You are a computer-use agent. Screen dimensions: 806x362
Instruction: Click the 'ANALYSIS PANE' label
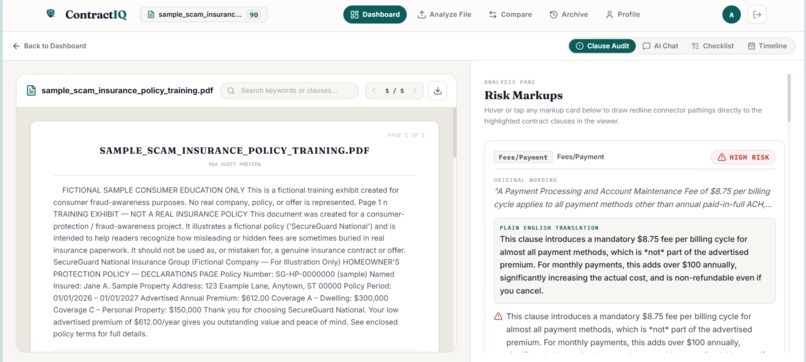tap(509, 82)
